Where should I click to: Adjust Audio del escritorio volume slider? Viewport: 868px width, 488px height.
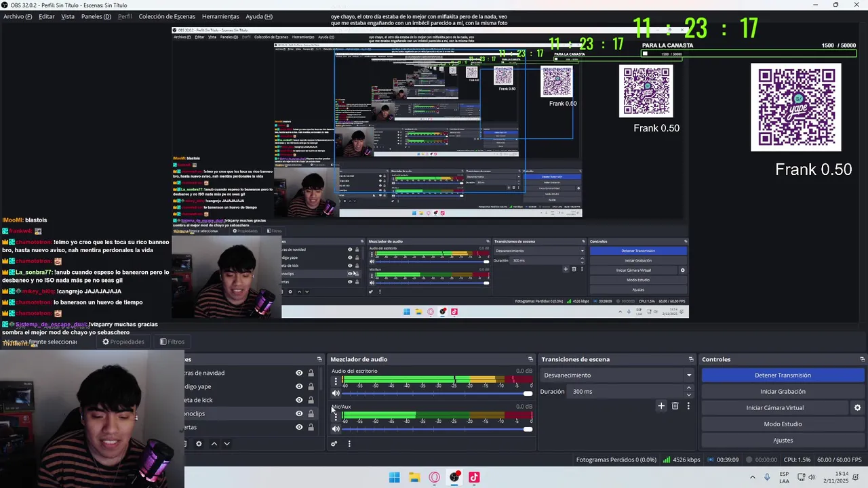[437, 393]
